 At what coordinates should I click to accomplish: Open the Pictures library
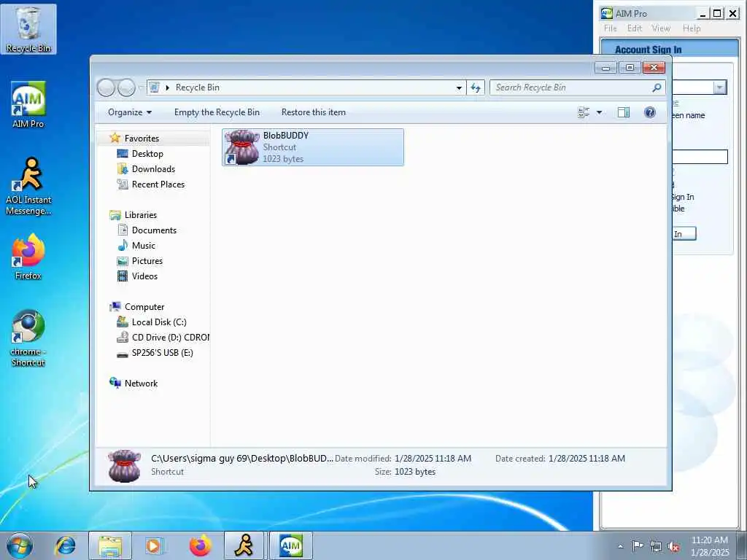147,261
